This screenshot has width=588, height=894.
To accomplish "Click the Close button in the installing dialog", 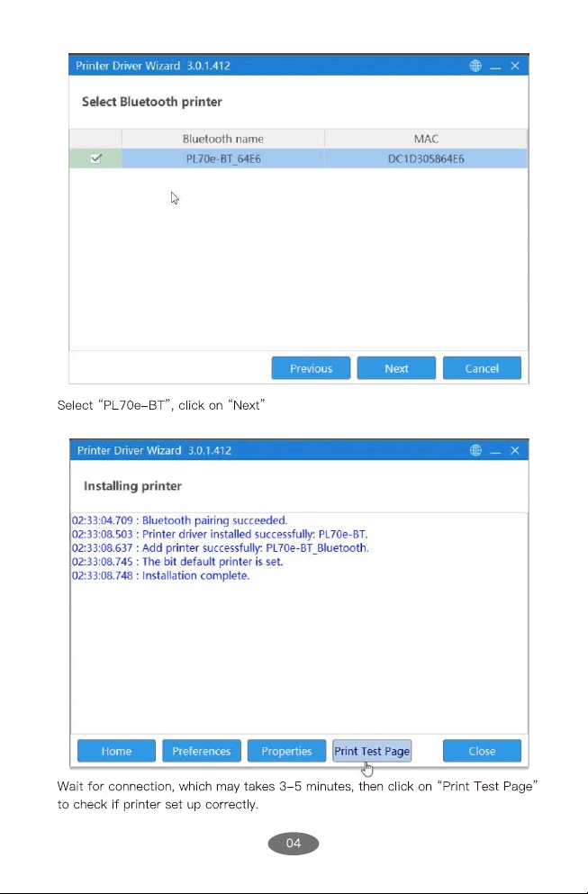I will 482,751.
